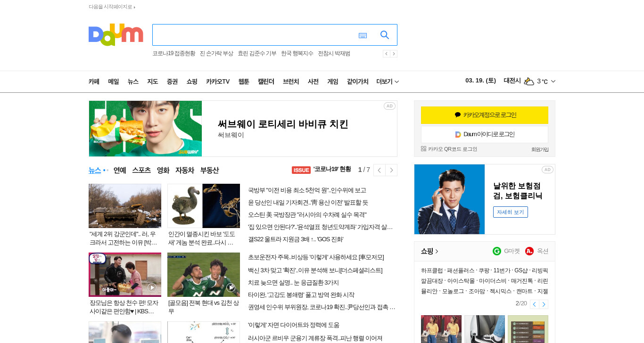The height and width of the screenshot is (343, 644).
Task: Open the 카페 menu
Action: pyautogui.click(x=94, y=82)
